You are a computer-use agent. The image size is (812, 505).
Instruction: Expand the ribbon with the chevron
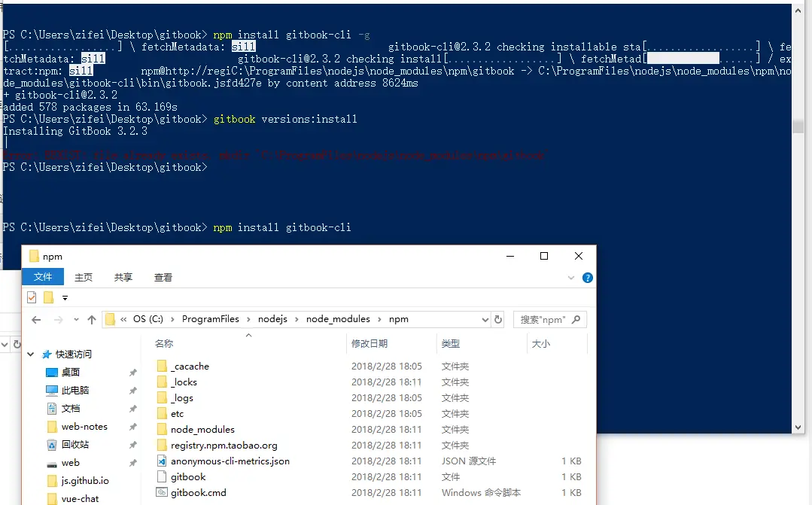pyautogui.click(x=570, y=278)
